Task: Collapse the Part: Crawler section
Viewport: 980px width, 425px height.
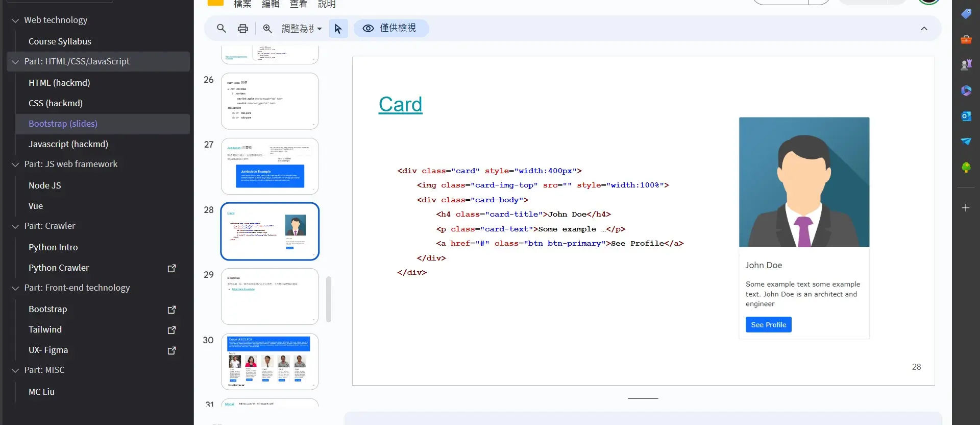Action: click(15, 226)
